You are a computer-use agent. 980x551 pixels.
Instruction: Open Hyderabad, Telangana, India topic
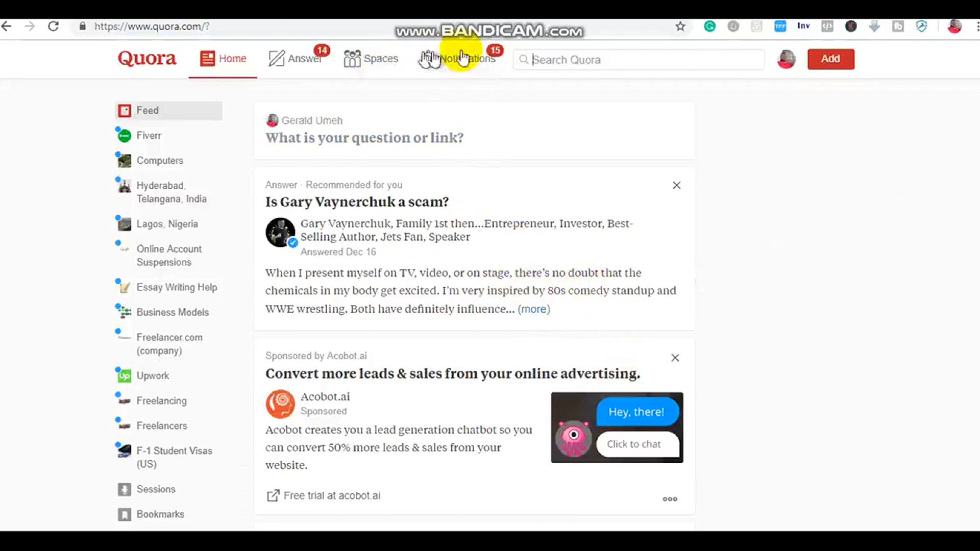click(171, 192)
